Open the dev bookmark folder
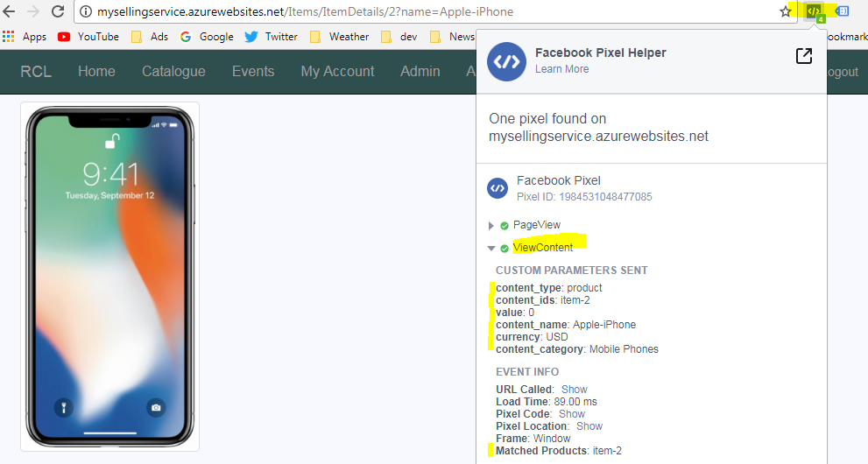 (x=399, y=37)
